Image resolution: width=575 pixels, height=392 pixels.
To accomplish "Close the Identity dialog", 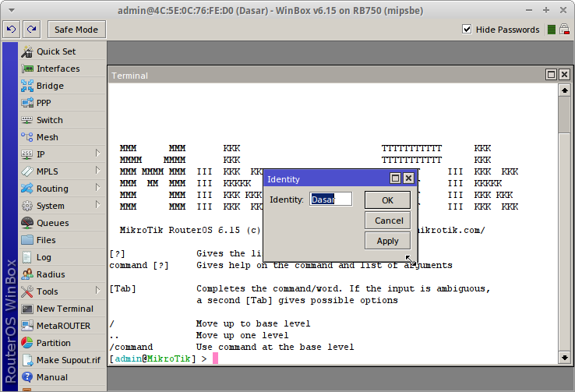I will pos(408,178).
